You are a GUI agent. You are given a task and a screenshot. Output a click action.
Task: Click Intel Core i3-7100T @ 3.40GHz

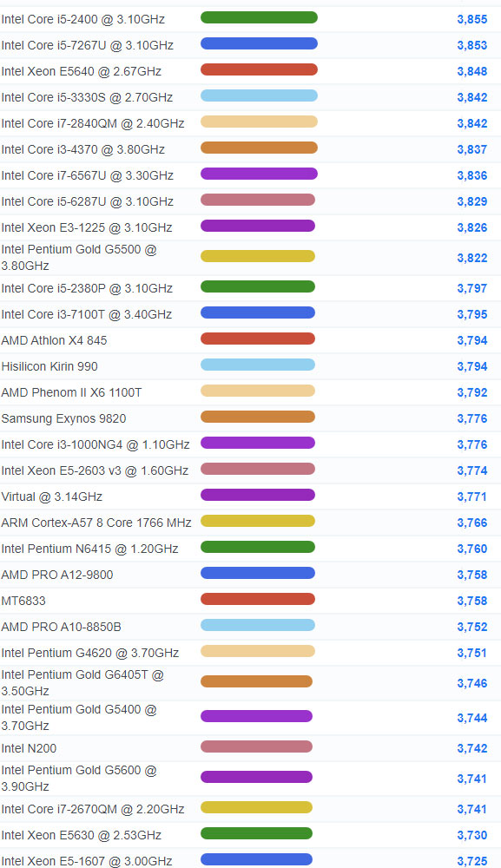pyautogui.click(x=86, y=314)
